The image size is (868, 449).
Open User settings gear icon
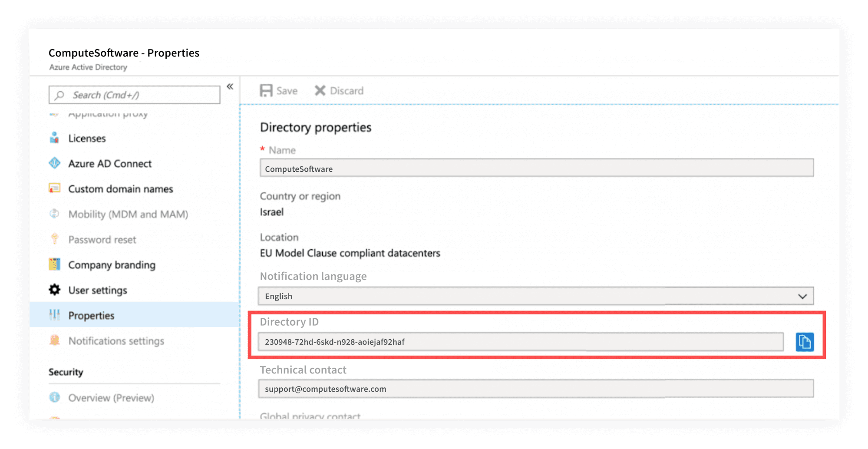[54, 290]
